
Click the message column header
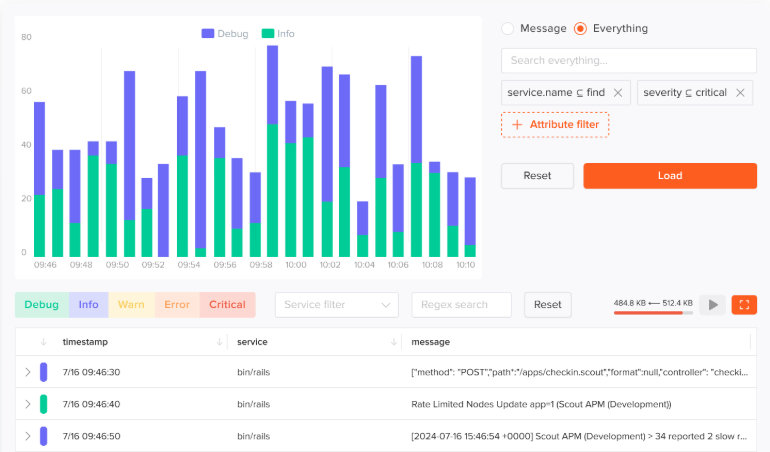tap(431, 342)
